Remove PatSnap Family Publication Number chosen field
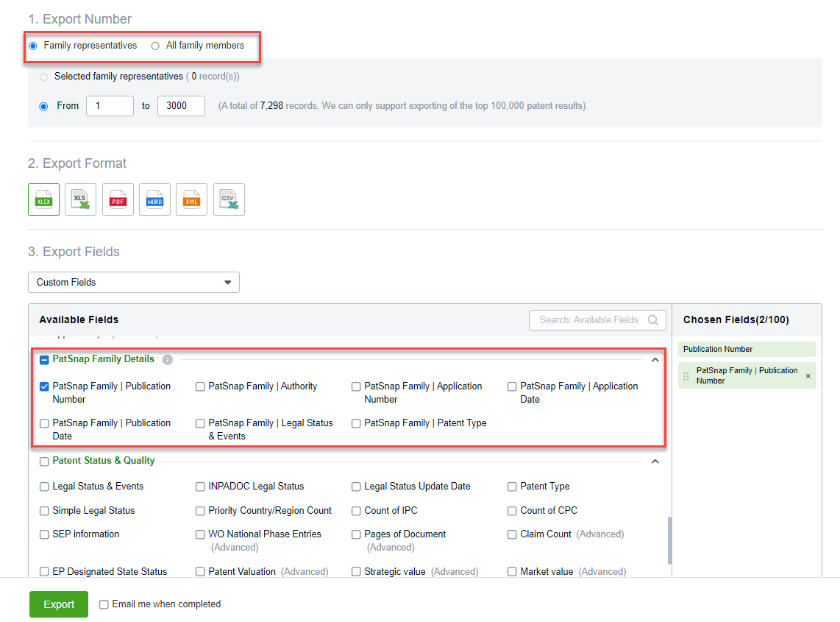Screen dimensions: 840x622 [808, 376]
